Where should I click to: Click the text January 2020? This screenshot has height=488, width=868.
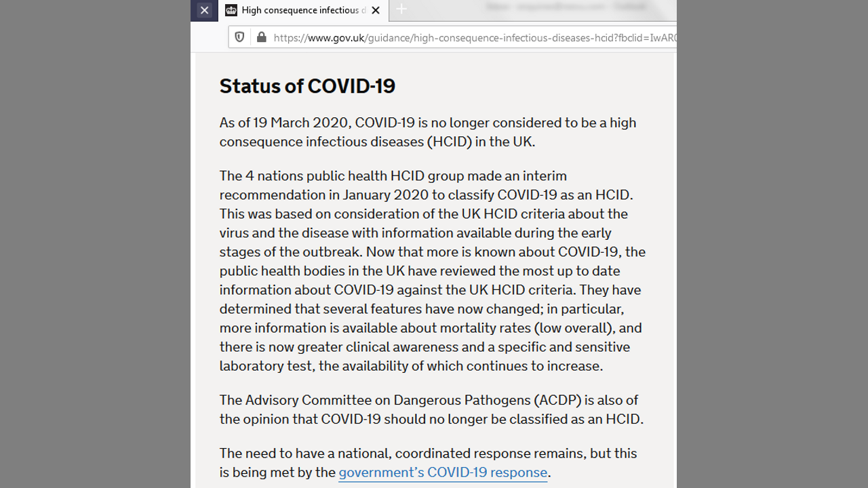[385, 195]
